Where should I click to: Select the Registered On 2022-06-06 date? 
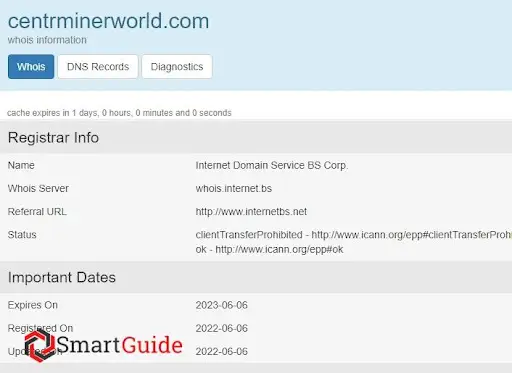point(222,328)
